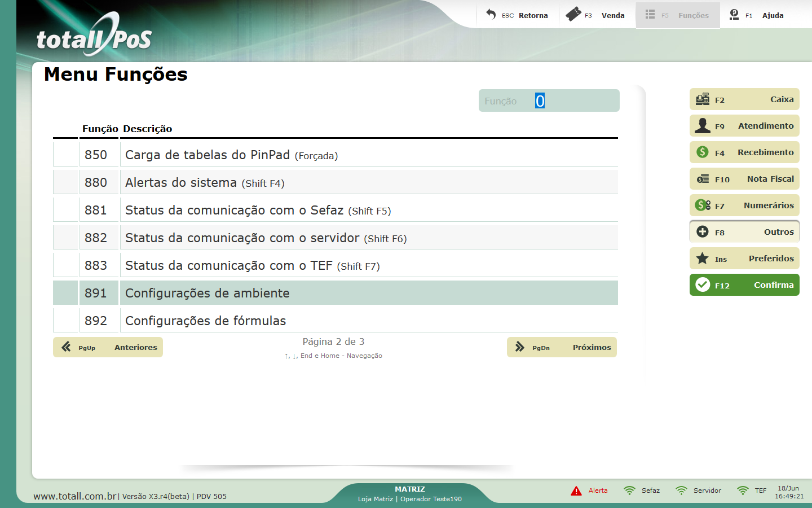Click the Nota Fiscal icon
Screen dimensions: 812x508
point(703,179)
